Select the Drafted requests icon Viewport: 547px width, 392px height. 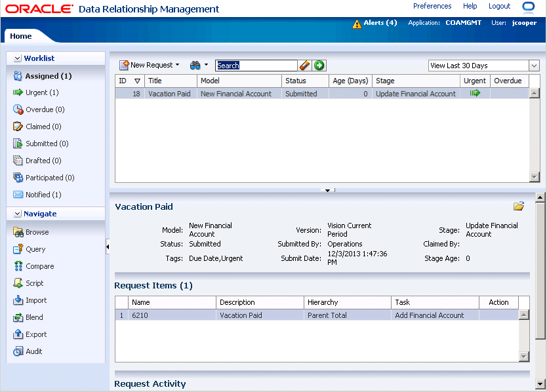(x=18, y=161)
